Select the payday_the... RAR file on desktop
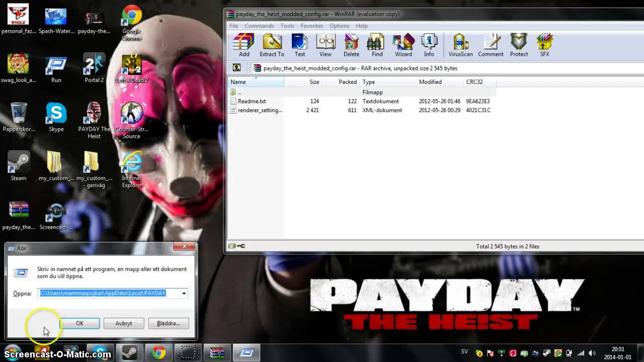The width and height of the screenshot is (644, 362). [19, 215]
